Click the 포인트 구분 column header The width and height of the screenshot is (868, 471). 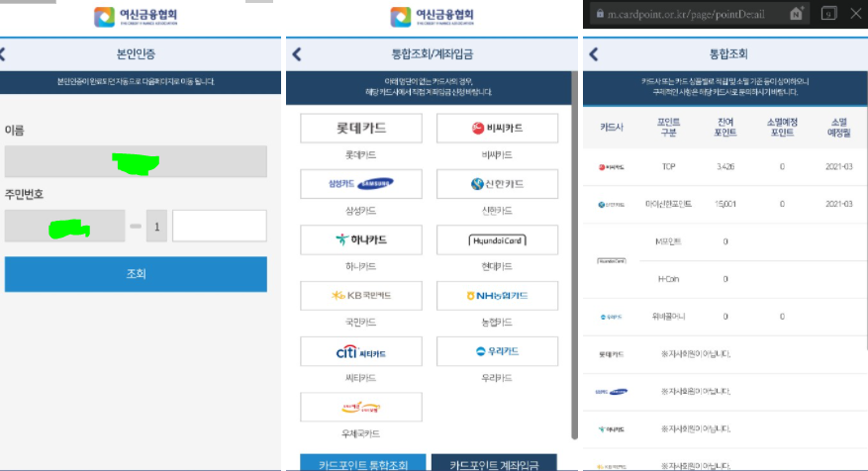click(668, 128)
